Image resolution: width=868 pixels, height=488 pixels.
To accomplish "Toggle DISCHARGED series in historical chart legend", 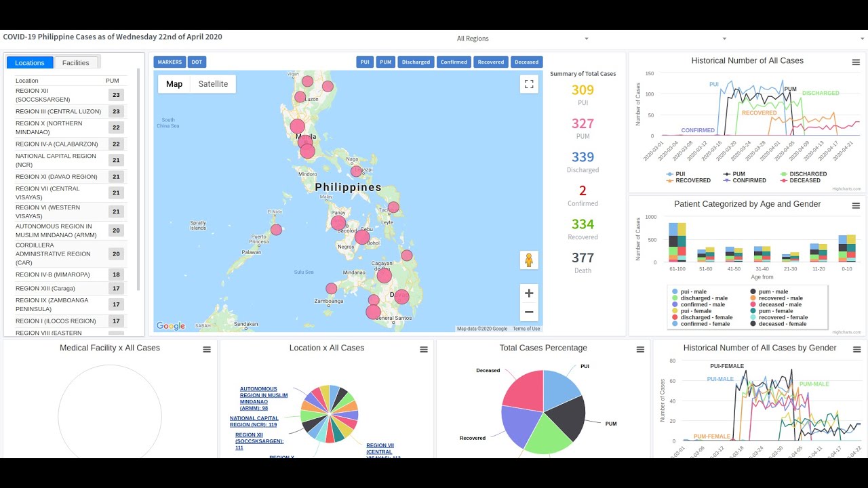I will [802, 174].
